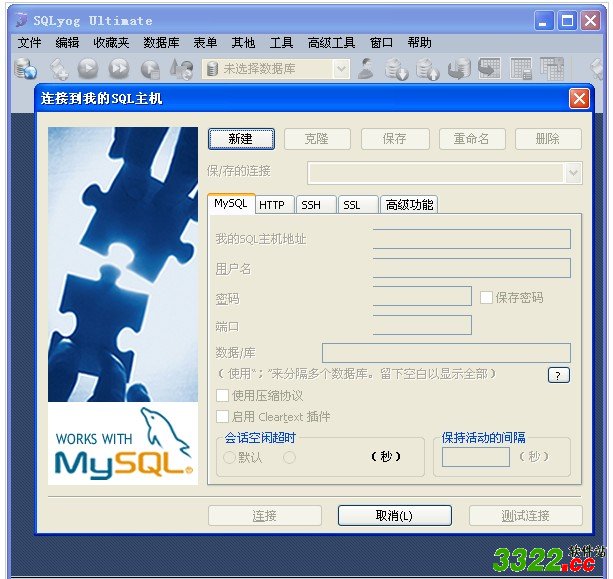Viewport: 613px width, 579px height.
Task: Open the 表单 menu
Action: (x=205, y=42)
